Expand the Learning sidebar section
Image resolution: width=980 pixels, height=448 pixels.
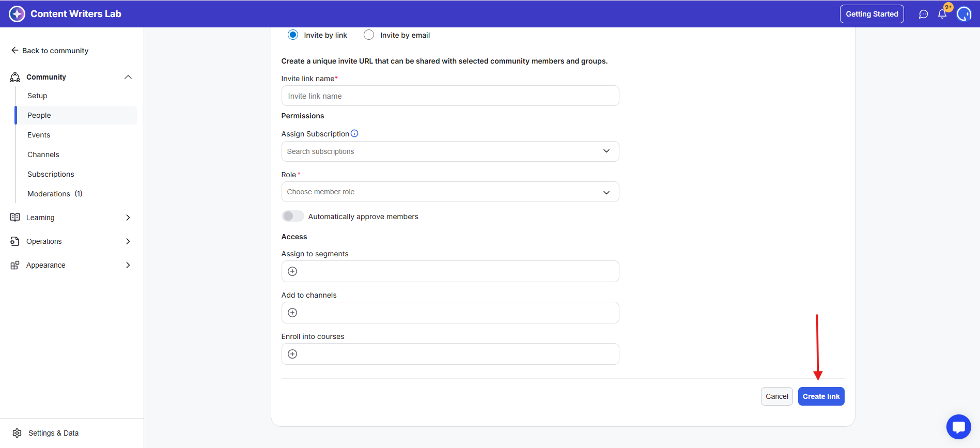(x=71, y=218)
